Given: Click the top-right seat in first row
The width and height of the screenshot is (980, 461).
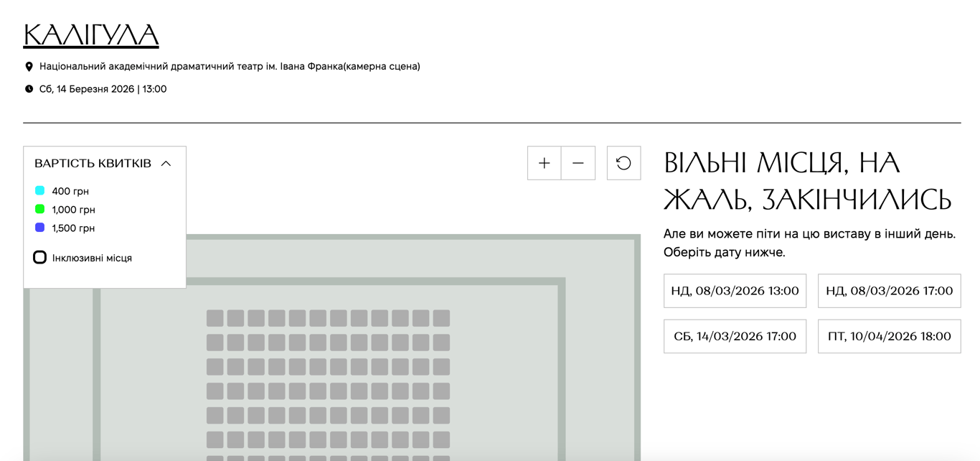Looking at the screenshot, I should tap(441, 318).
